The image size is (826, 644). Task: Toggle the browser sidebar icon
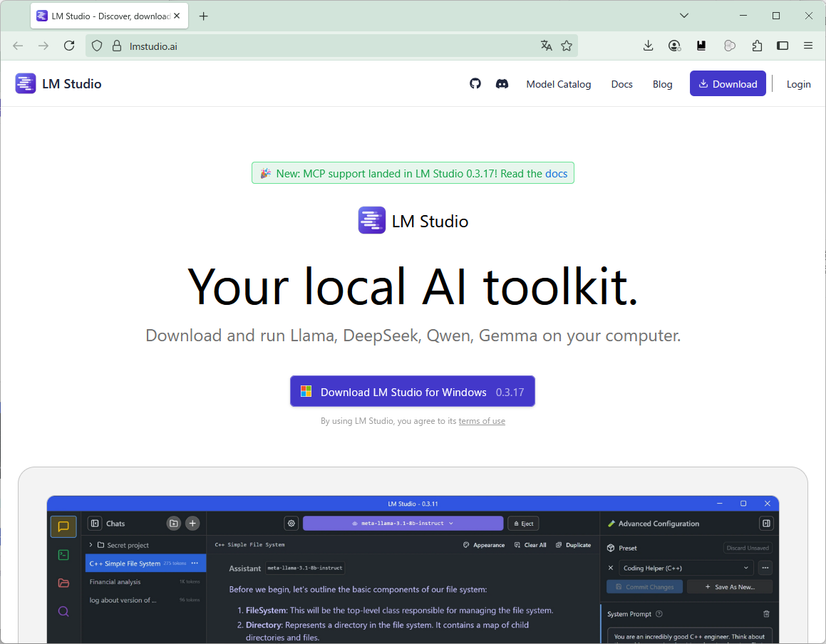coord(783,46)
